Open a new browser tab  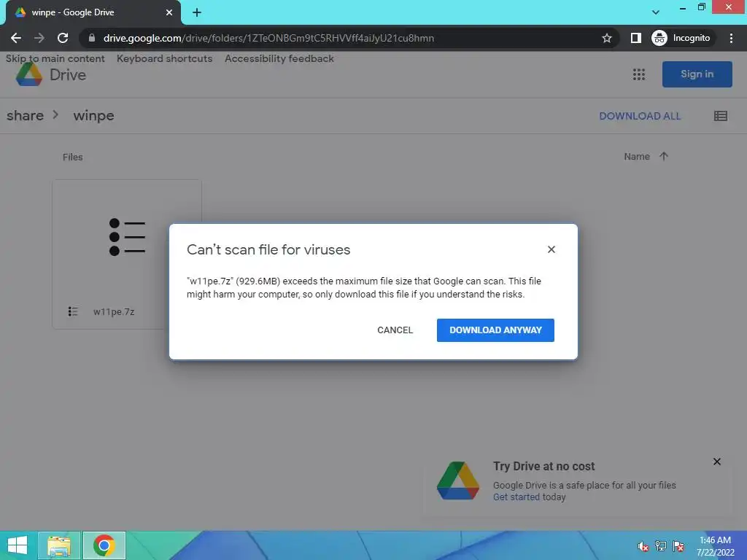tap(197, 12)
